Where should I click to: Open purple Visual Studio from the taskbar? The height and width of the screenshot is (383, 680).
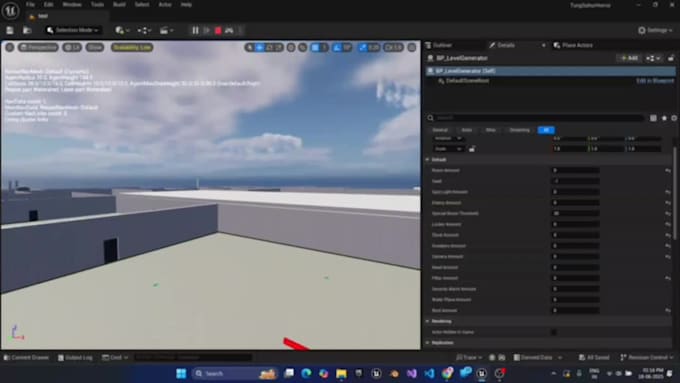(x=412, y=373)
